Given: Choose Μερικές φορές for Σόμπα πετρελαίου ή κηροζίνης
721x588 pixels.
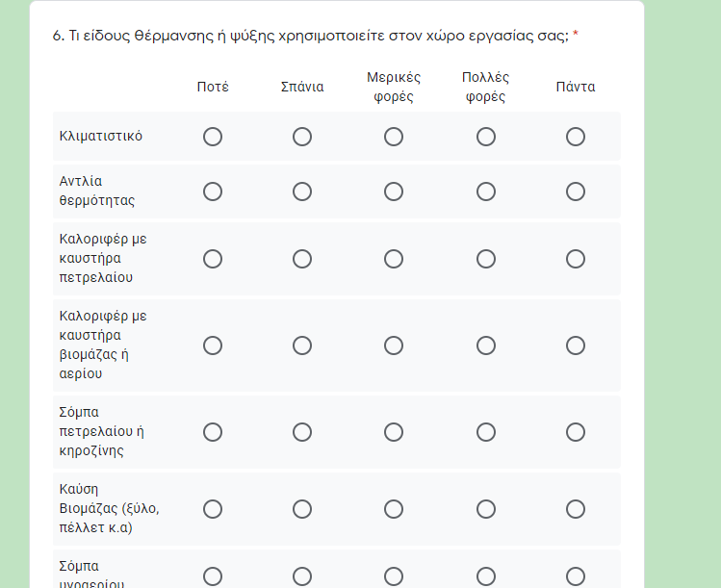Looking at the screenshot, I should [394, 432].
